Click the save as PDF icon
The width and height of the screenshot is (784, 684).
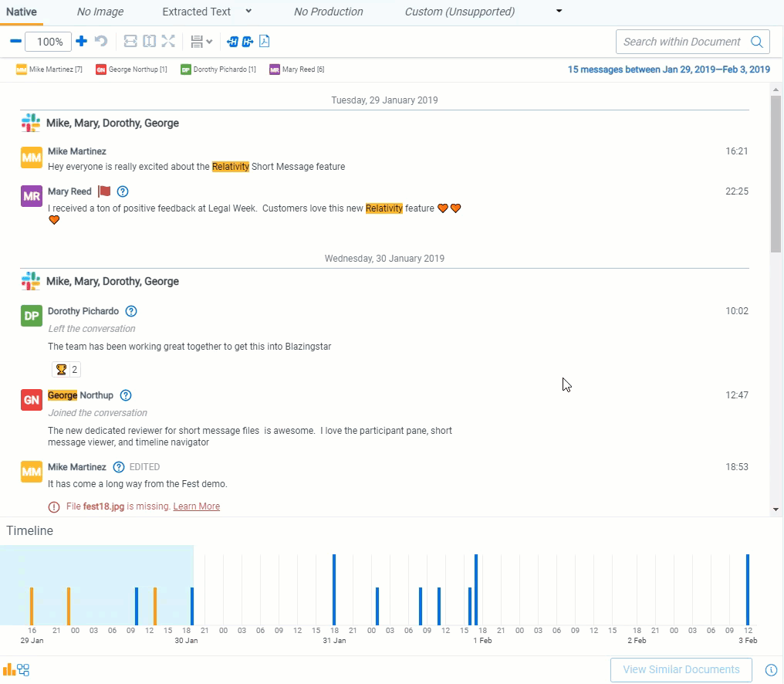(264, 42)
